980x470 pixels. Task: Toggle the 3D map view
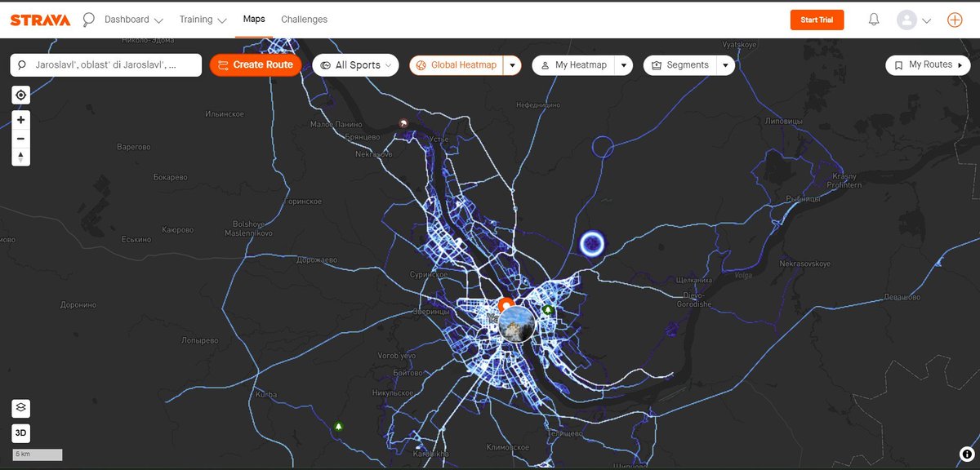pyautogui.click(x=20, y=432)
